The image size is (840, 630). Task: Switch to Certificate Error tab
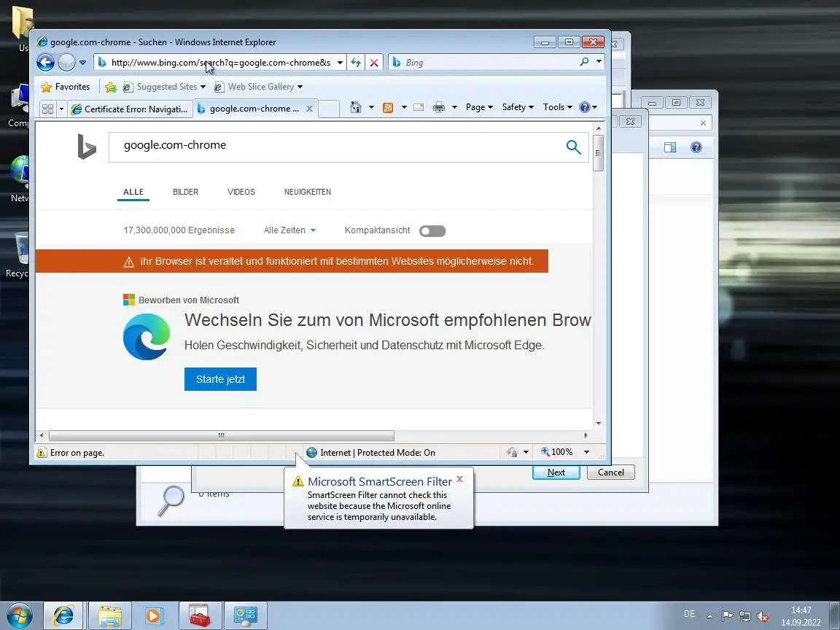[x=130, y=109]
